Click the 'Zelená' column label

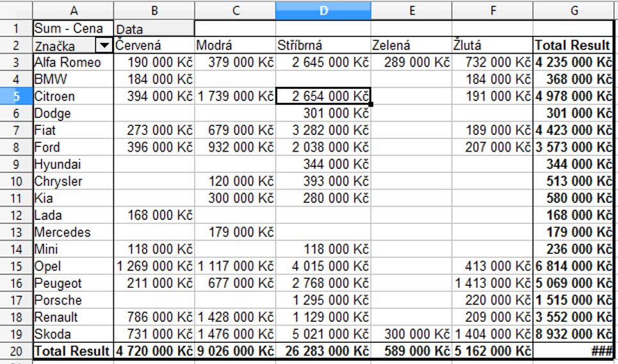(x=412, y=45)
